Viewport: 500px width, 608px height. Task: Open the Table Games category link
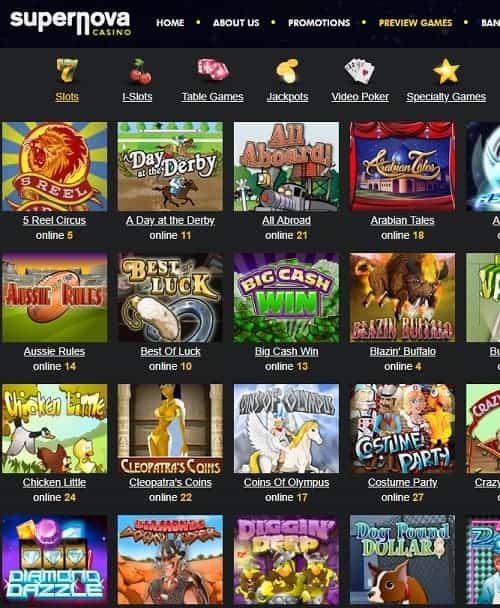(213, 97)
